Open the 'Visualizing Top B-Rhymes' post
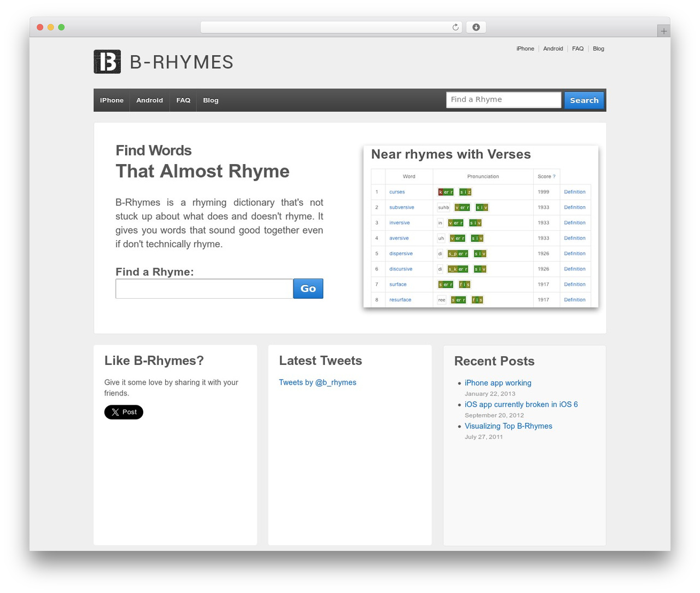The height and width of the screenshot is (593, 700). [x=509, y=426]
